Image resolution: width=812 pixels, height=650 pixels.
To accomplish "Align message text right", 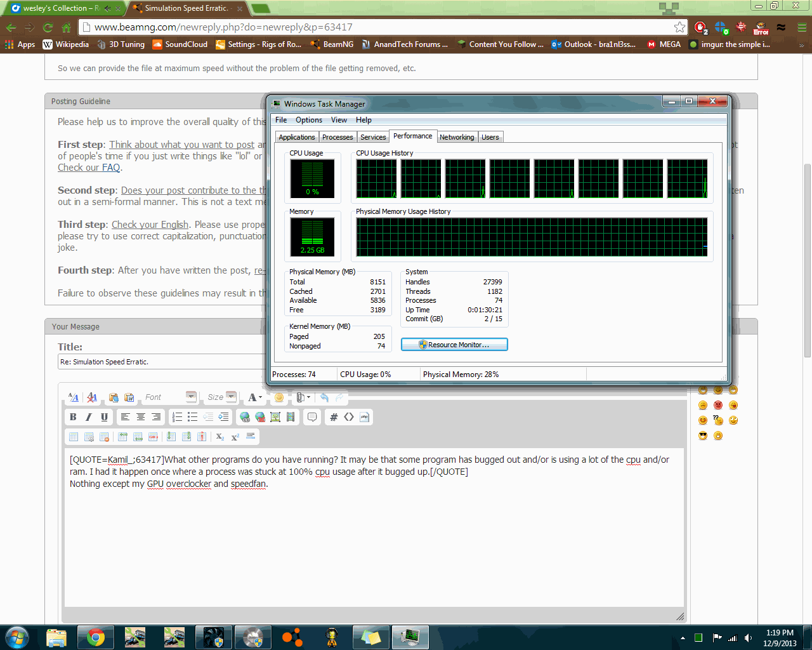I will (x=156, y=417).
